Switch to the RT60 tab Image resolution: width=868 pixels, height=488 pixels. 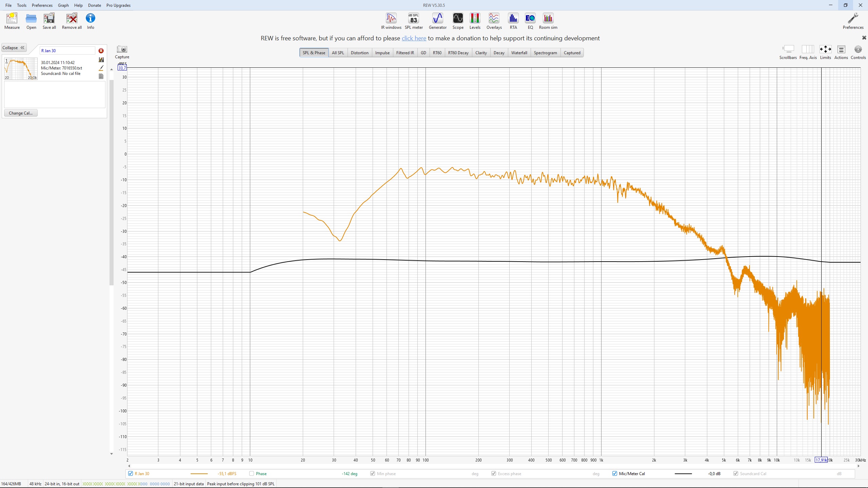point(437,53)
